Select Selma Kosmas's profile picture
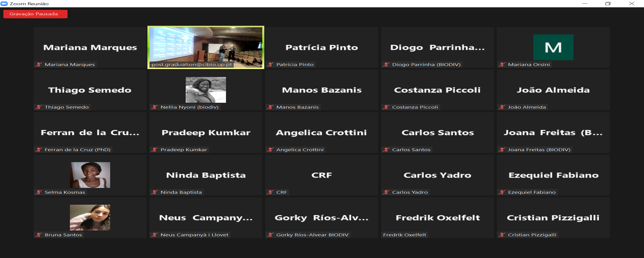Image resolution: width=644 pixels, height=258 pixels. click(90, 175)
